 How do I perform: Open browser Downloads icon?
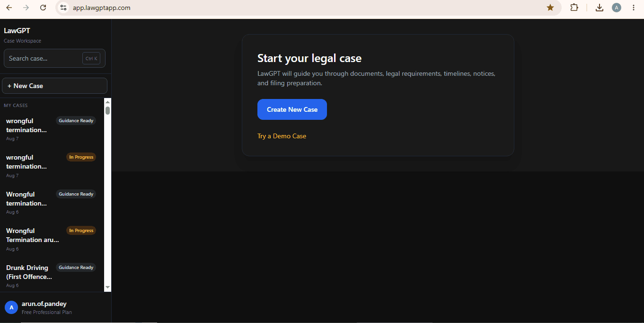point(600,8)
